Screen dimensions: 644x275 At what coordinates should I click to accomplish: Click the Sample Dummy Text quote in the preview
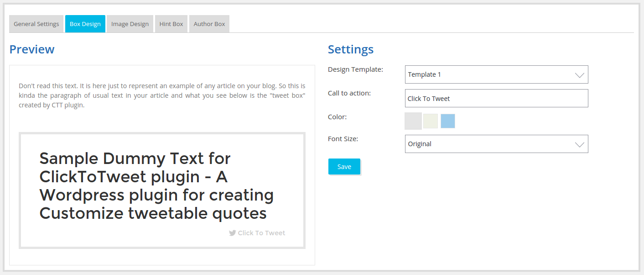tap(156, 185)
